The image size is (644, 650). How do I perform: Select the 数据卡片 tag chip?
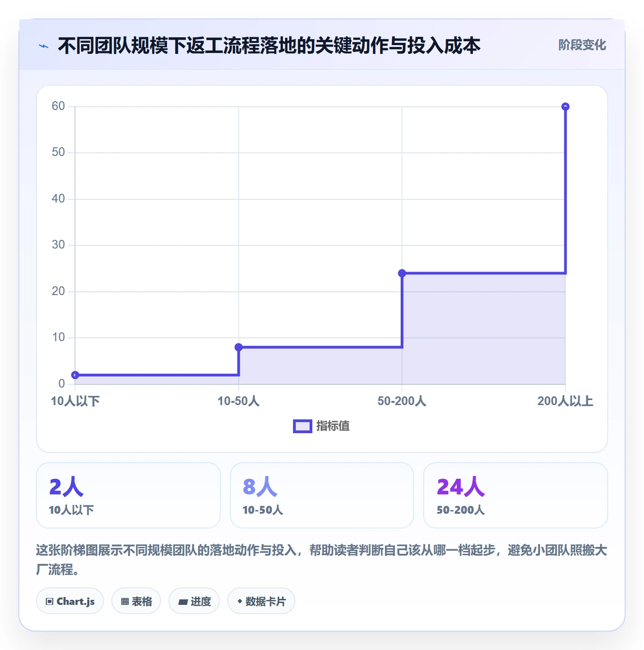click(261, 601)
